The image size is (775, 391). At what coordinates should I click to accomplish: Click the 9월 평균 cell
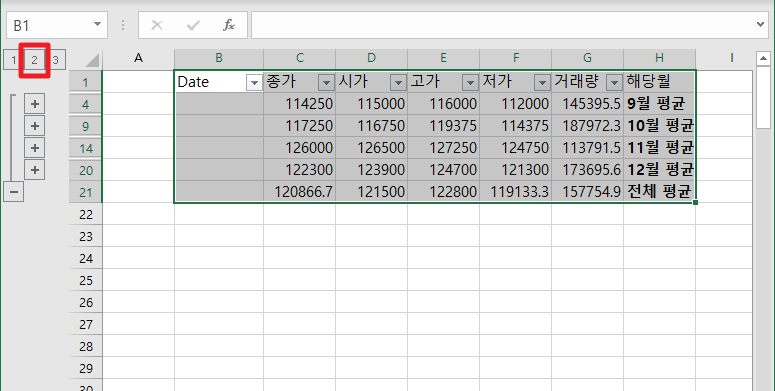coord(659,104)
